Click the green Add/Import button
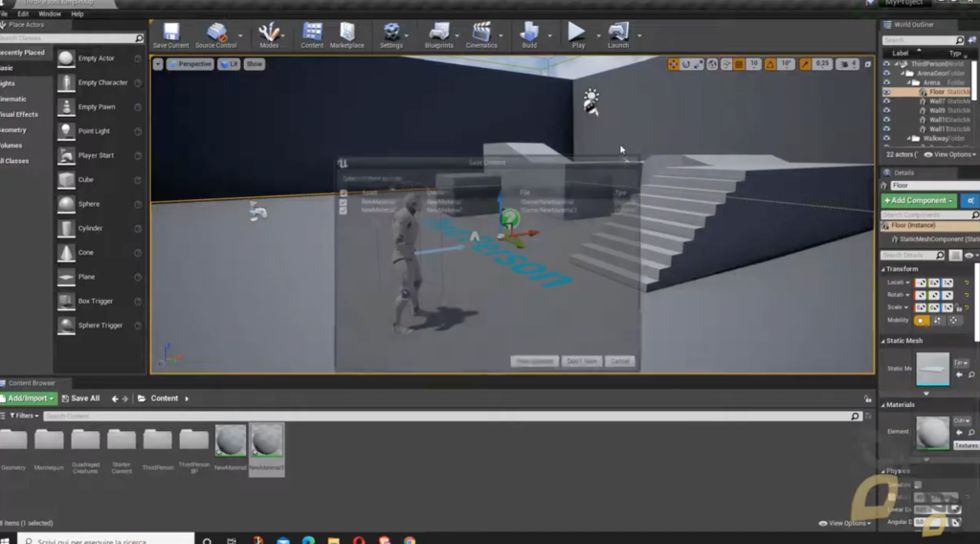Screen dimensions: 980x544 (x=28, y=398)
